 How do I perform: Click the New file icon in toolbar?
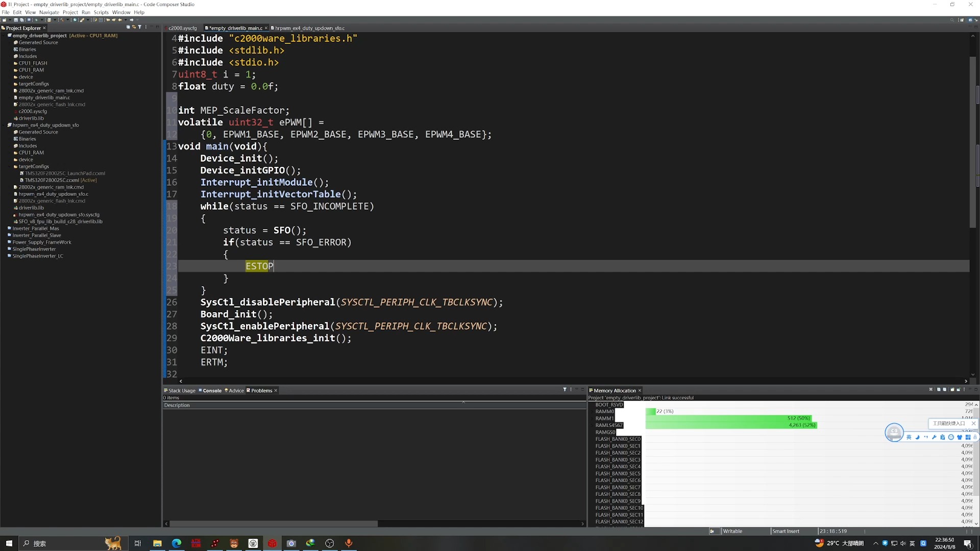pos(6,20)
